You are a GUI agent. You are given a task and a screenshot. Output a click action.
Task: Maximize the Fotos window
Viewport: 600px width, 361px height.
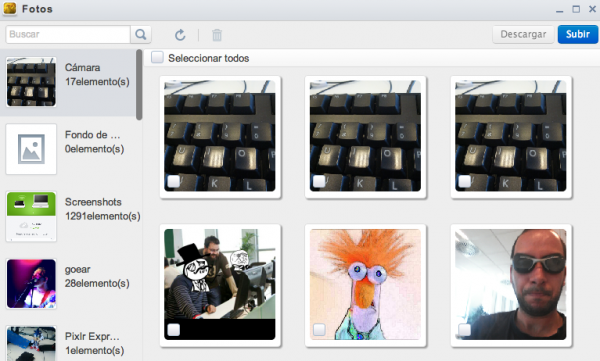click(576, 9)
